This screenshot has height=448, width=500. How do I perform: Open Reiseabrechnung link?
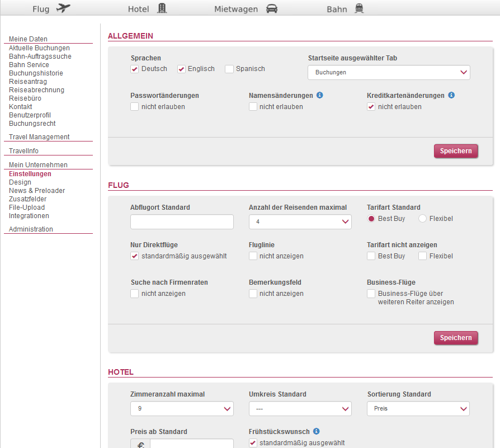click(36, 90)
